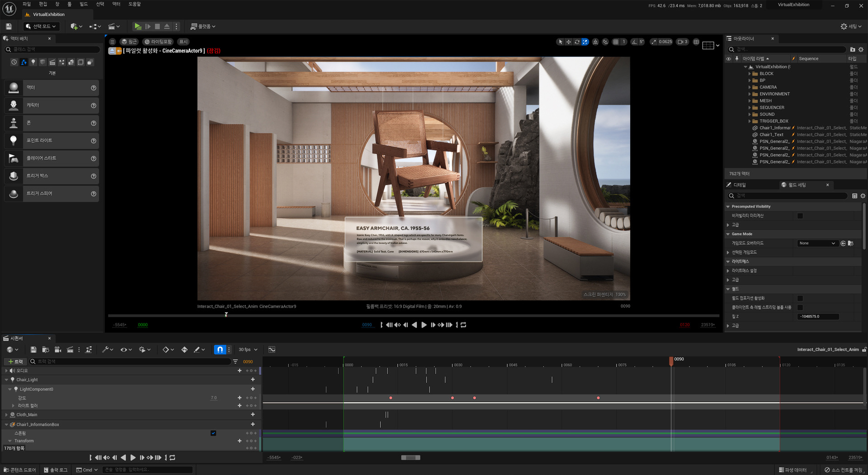Open the 30 fps frame rate dropdown

coord(248,350)
